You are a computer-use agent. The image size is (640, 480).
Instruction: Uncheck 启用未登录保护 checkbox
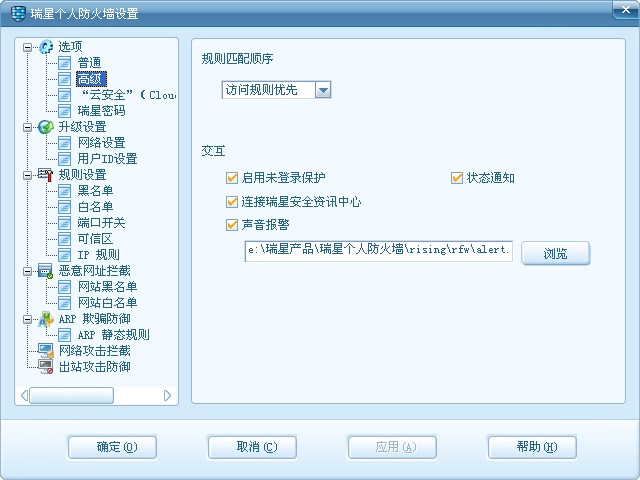(x=232, y=178)
